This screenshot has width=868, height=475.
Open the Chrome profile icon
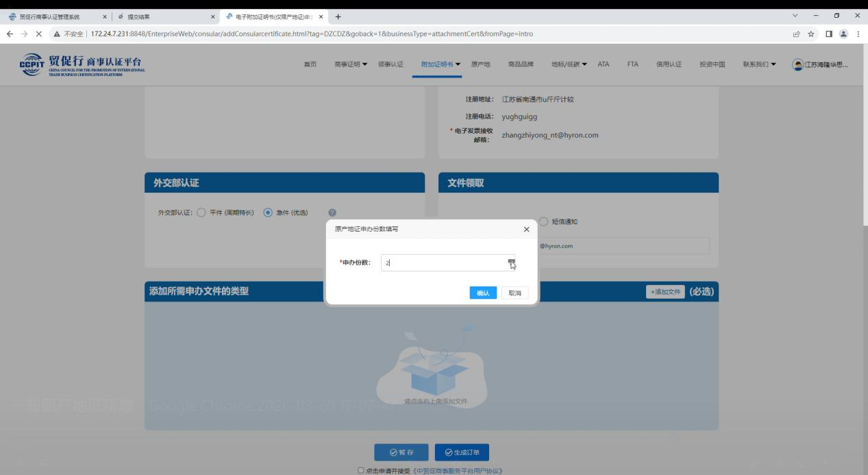[x=844, y=34]
